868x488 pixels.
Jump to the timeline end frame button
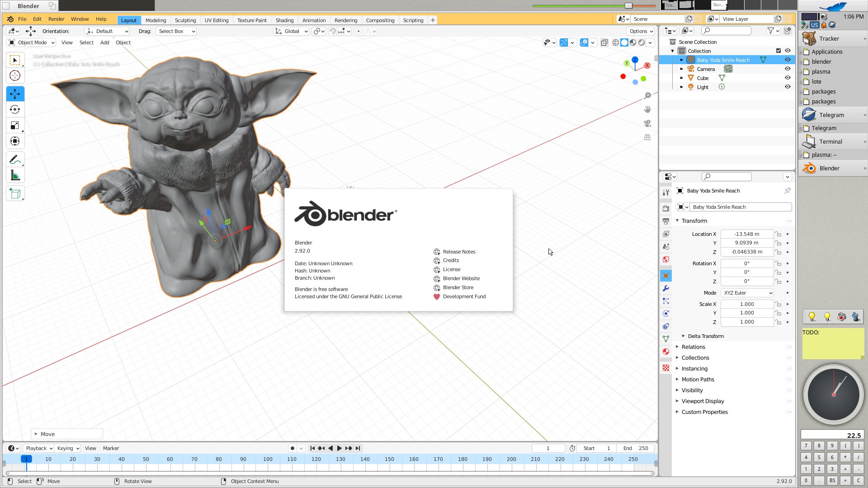(358, 448)
